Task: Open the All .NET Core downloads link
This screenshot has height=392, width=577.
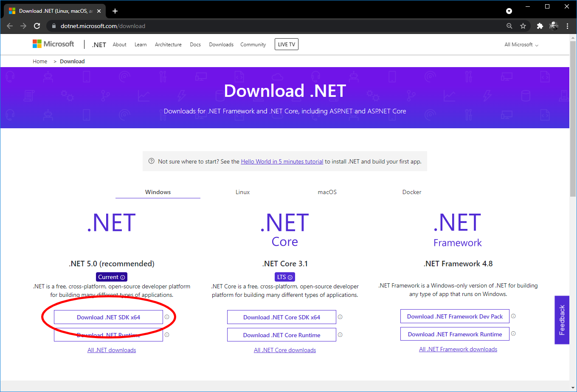Action: [x=285, y=350]
